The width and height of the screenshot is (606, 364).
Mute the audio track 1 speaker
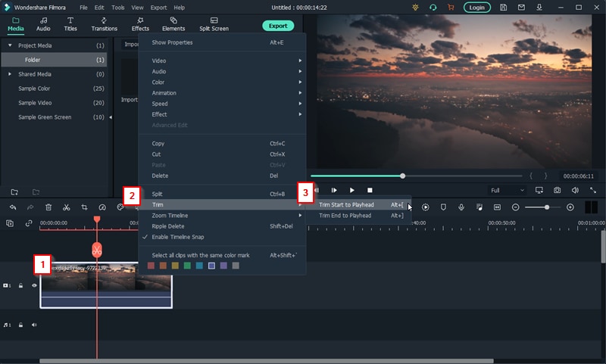(x=34, y=325)
